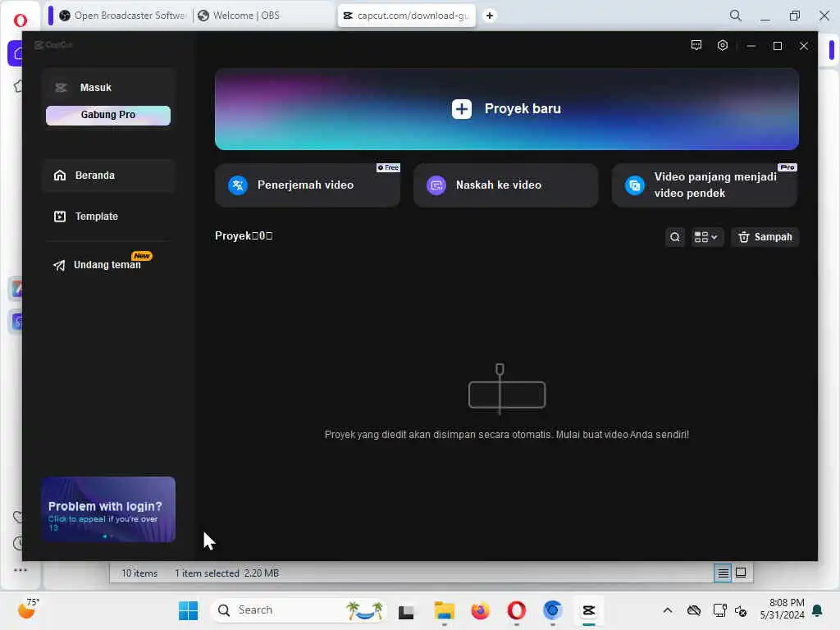Open Windows Start menu

click(x=188, y=610)
